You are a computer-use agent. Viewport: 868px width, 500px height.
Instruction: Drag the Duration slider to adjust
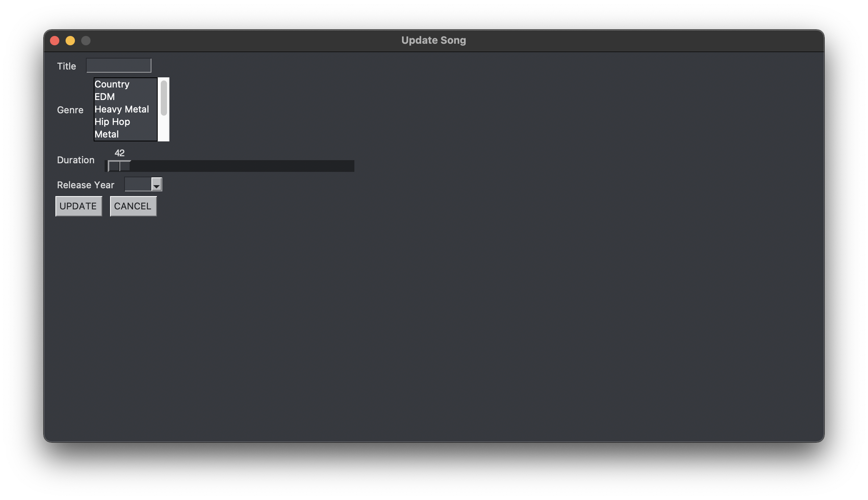coord(119,166)
